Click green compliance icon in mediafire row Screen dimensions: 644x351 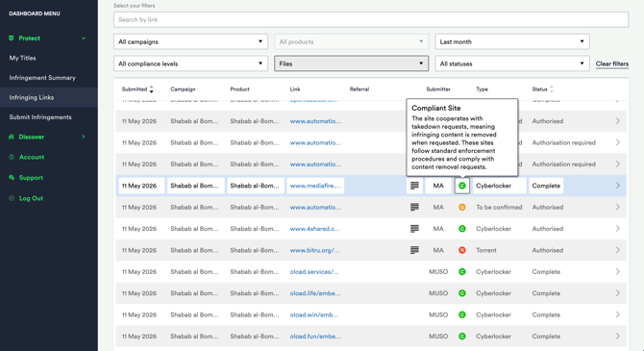coord(462,186)
